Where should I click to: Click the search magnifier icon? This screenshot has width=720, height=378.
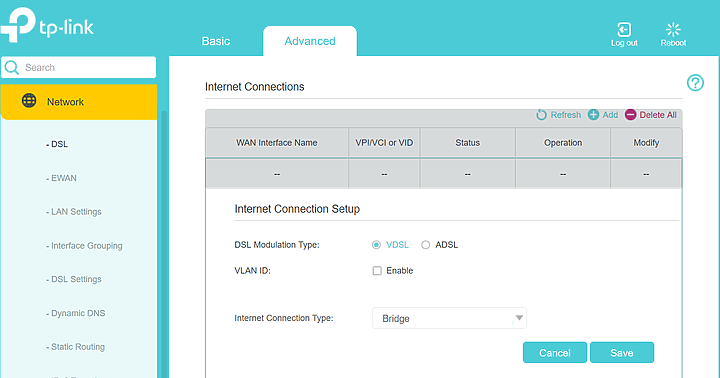click(12, 68)
